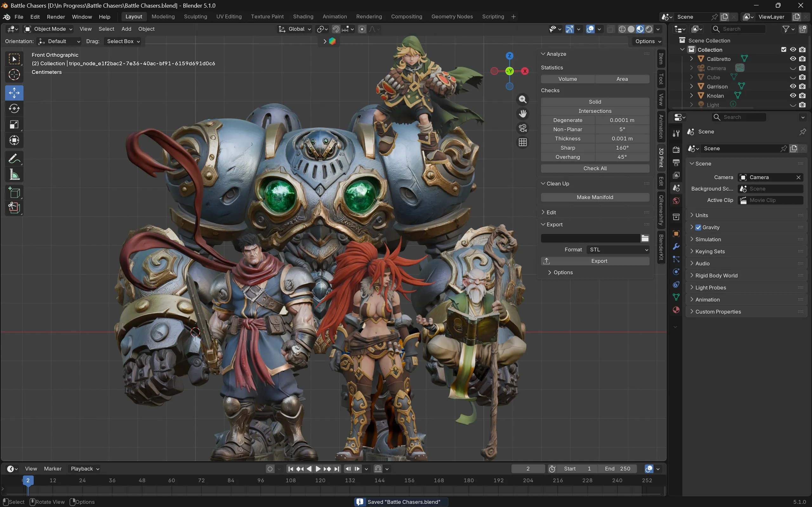
Task: Open the Modifiers wrench properties tab
Action: [x=676, y=246]
